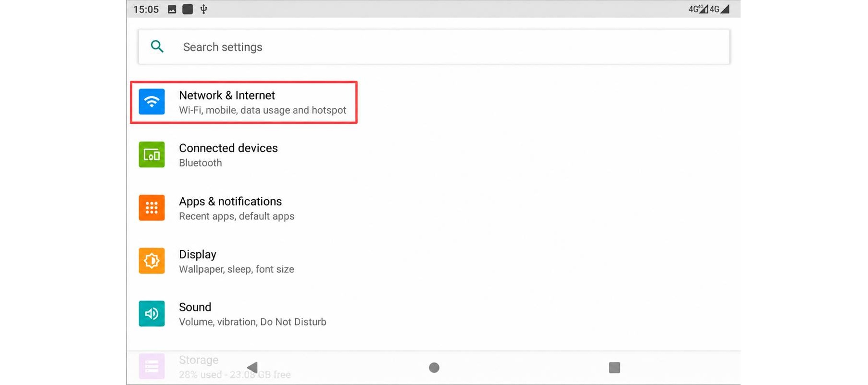Tap the Display brightness icon
This screenshot has height=385, width=868.
pos(151,260)
